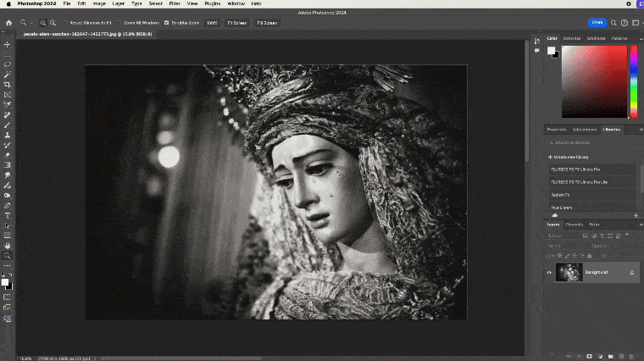Disable the Scrubby Zoom checkbox
The image size is (644, 361).
point(166,23)
